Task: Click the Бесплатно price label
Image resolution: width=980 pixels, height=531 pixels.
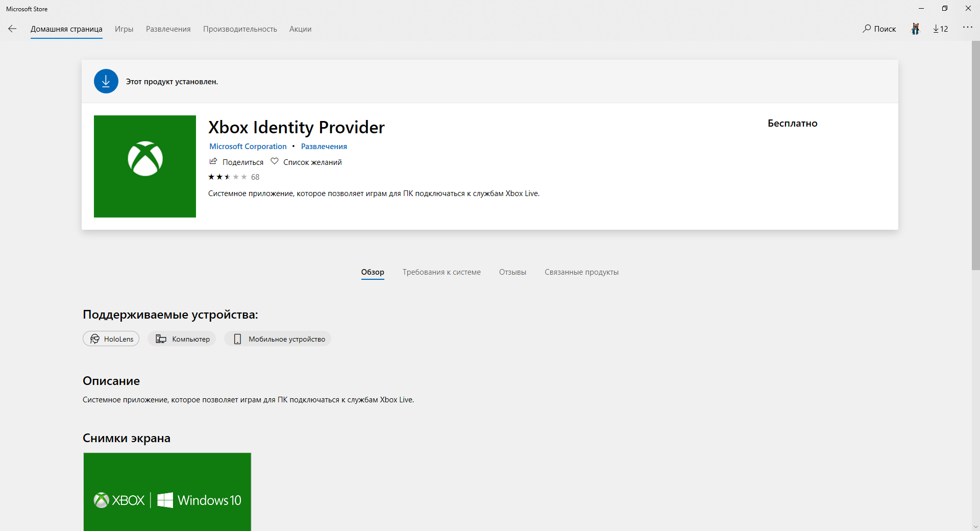Action: [x=793, y=123]
